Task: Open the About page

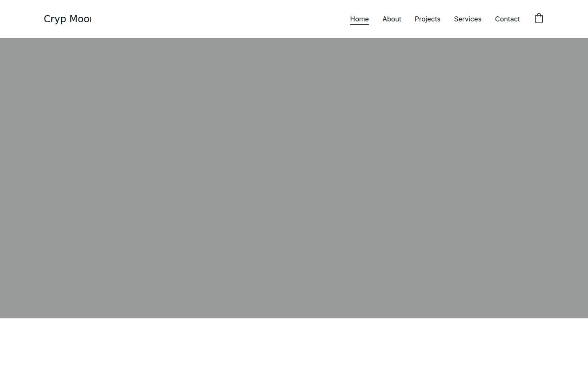Action: click(x=392, y=19)
